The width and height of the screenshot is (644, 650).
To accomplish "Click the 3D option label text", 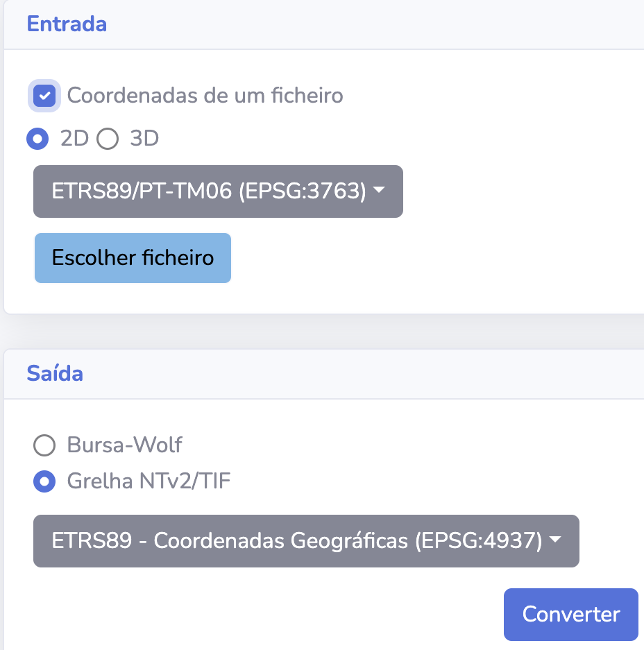I will [x=144, y=139].
